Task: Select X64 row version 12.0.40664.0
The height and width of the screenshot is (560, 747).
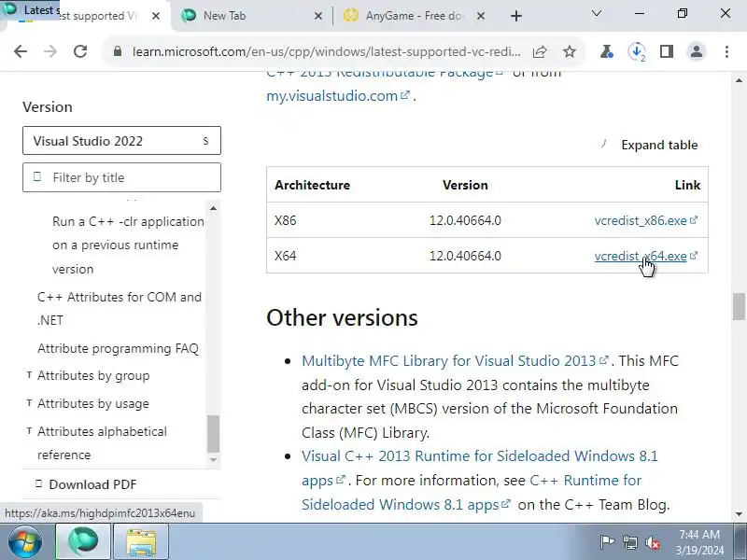Action: pos(465,256)
